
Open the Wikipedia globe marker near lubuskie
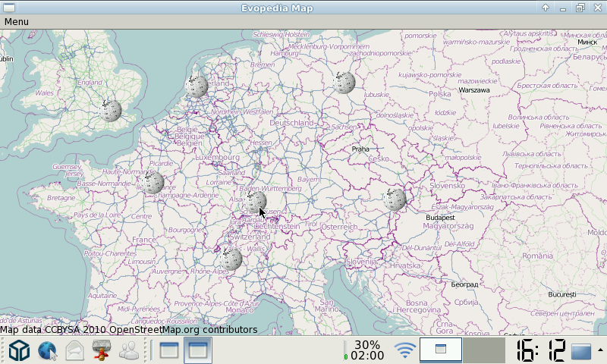click(344, 83)
